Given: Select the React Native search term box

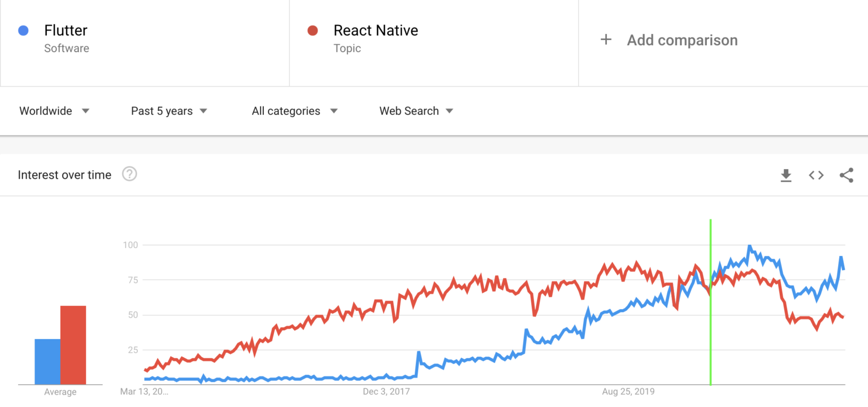Looking at the screenshot, I should coord(433,43).
